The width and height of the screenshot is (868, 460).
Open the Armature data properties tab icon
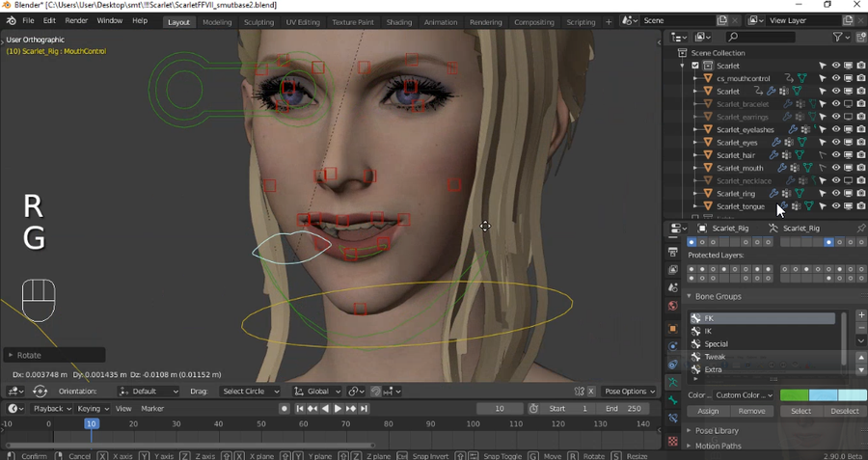point(673,382)
